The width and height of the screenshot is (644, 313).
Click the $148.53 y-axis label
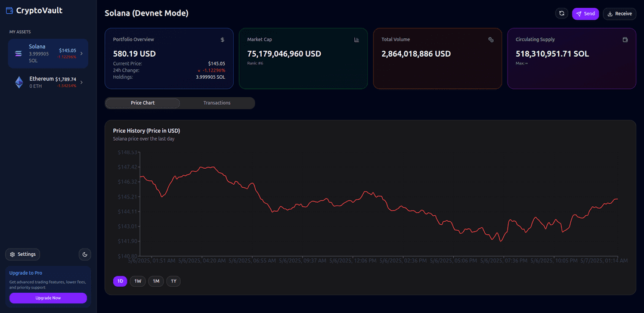pos(128,153)
